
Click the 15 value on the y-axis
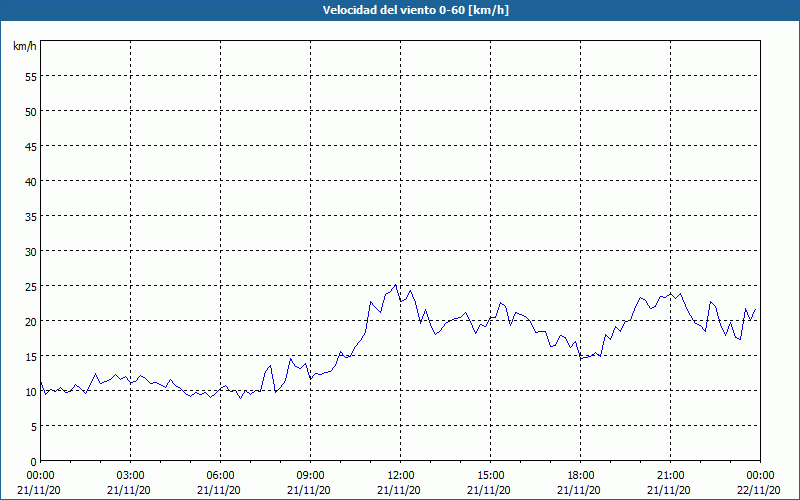coord(31,357)
